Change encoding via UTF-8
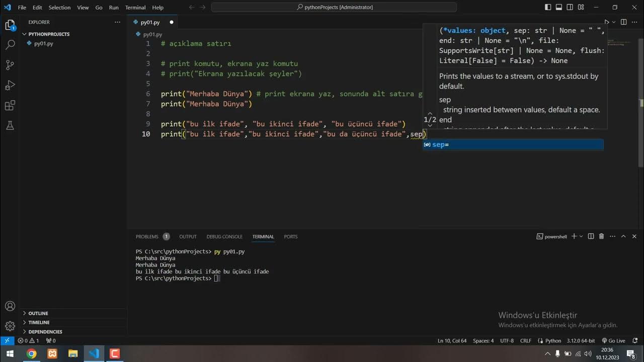Screen dimensions: 644x362 pyautogui.click(x=507, y=340)
